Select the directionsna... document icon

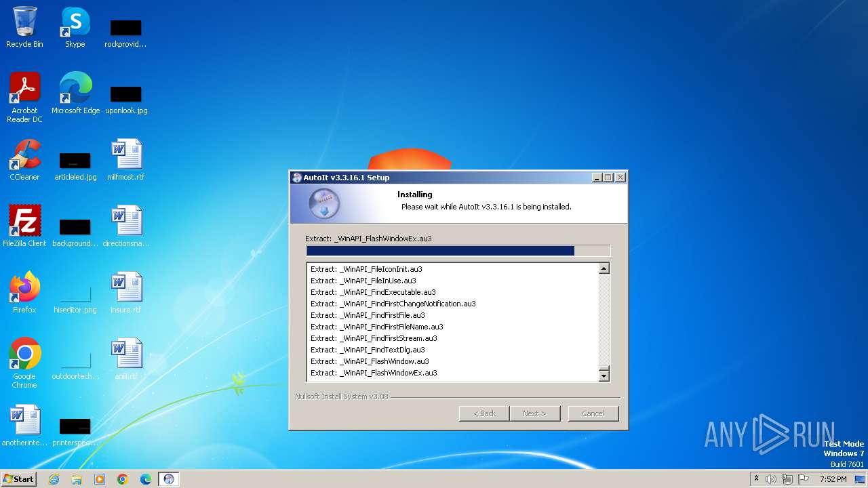click(x=126, y=226)
